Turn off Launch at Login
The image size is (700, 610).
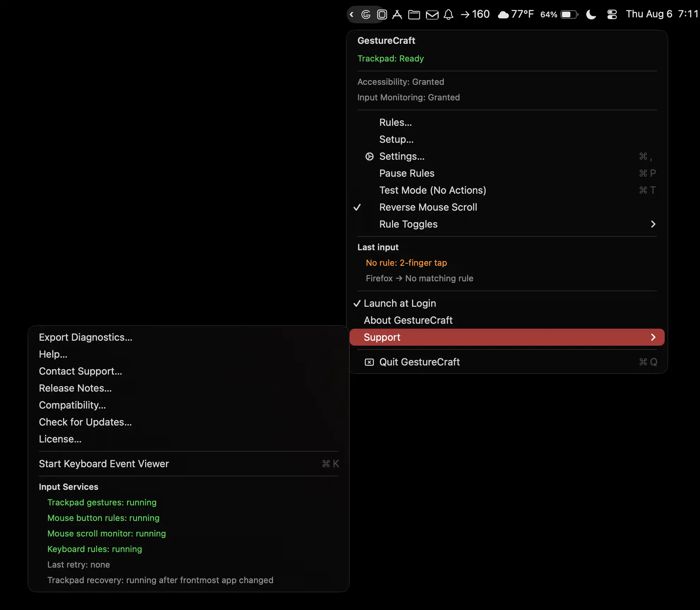click(507, 303)
